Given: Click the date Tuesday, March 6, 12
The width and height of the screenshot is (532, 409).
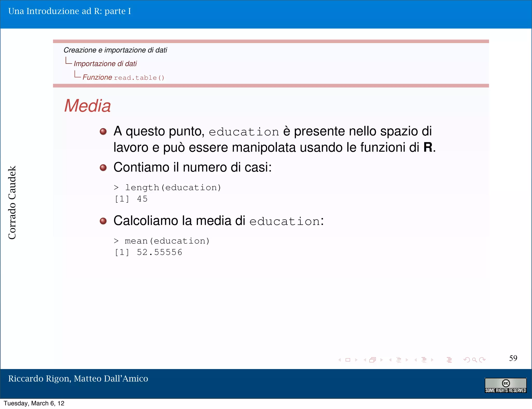Looking at the screenshot, I should tap(34, 403).
